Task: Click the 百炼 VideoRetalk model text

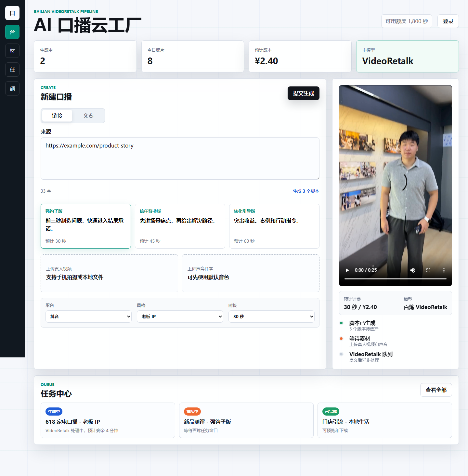Action: click(x=425, y=307)
